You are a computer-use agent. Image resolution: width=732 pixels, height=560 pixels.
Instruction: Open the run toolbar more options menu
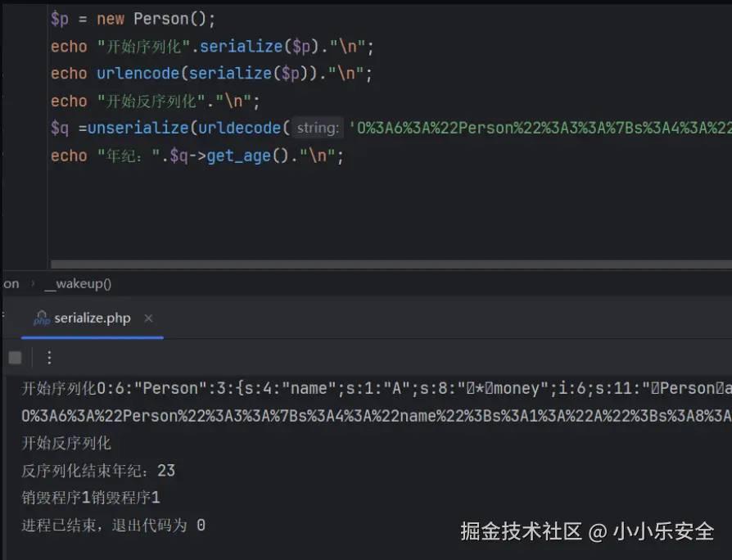pos(49,358)
